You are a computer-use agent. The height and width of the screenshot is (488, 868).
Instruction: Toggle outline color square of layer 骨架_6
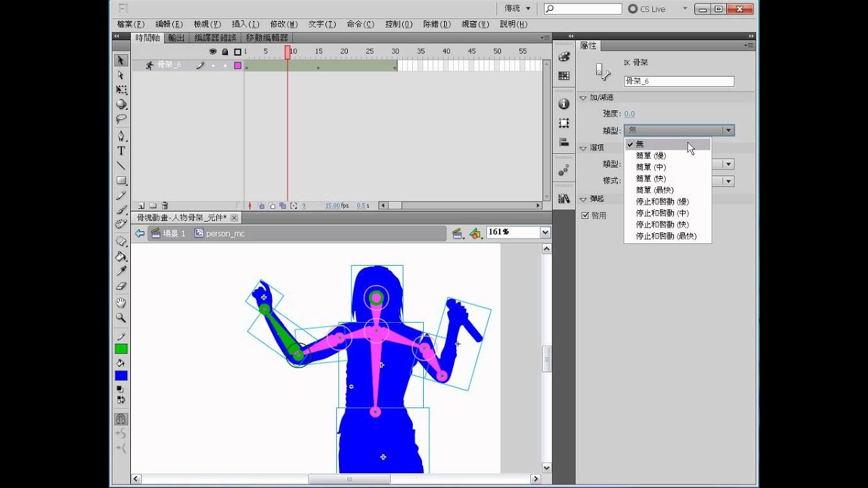(x=238, y=66)
